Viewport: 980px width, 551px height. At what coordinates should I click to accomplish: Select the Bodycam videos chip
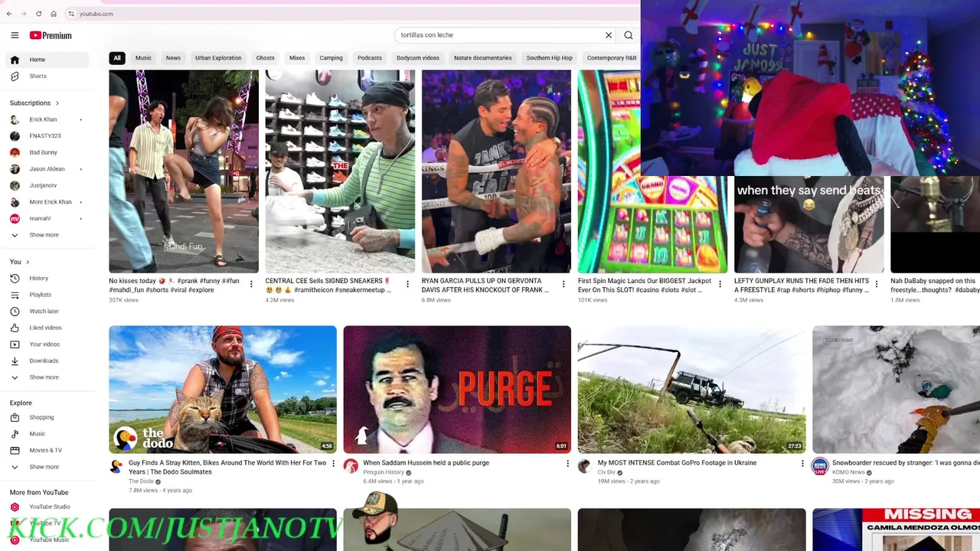point(418,58)
